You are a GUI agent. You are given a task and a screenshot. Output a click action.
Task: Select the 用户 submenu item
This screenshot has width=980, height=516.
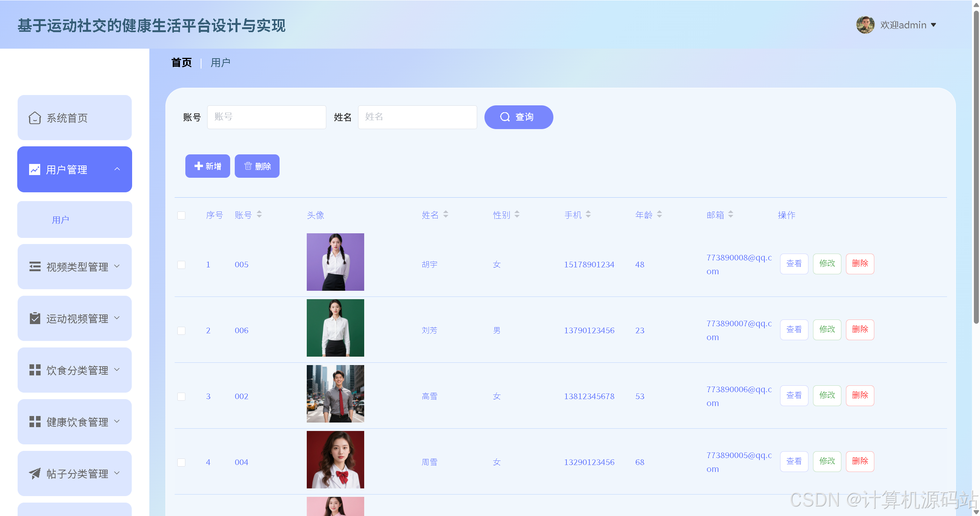pos(75,220)
